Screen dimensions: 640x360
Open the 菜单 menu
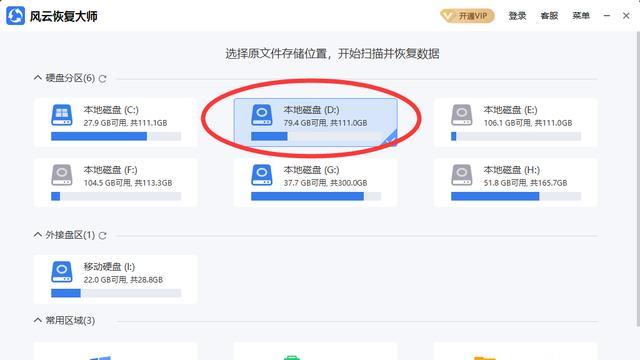581,16
